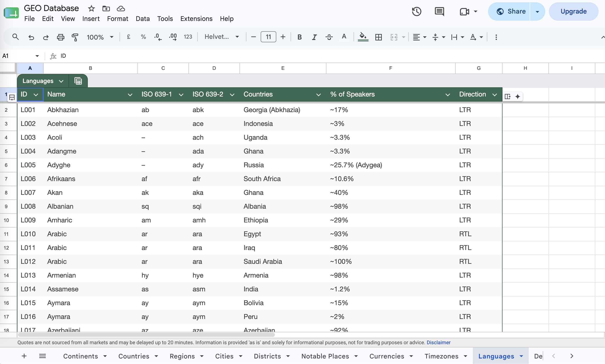
Task: Expand the Languages table name dropdown
Action: (61, 81)
